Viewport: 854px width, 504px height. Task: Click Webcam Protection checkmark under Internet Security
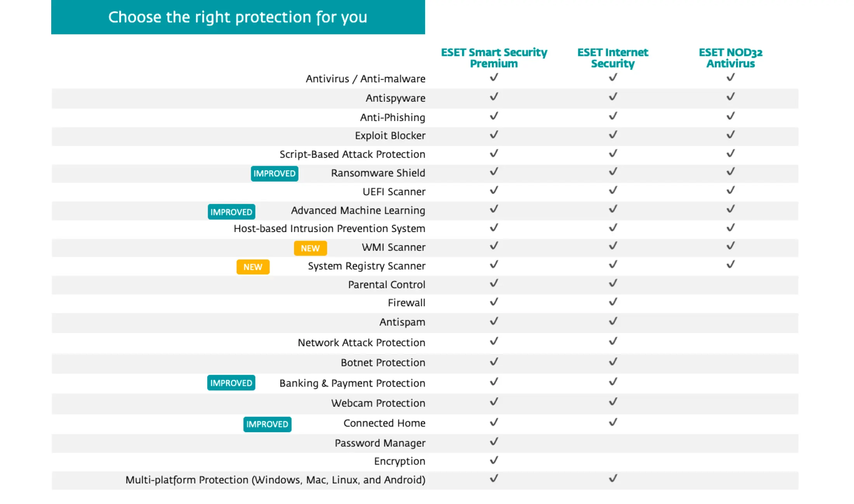[613, 402]
